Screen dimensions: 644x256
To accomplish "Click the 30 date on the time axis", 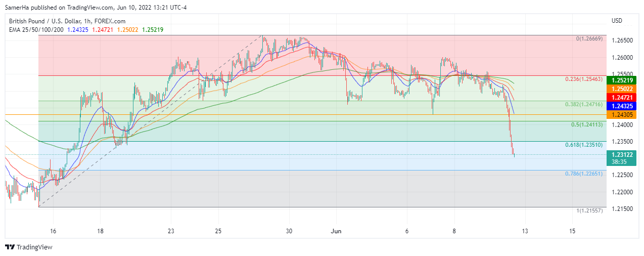I will (x=289, y=231).
